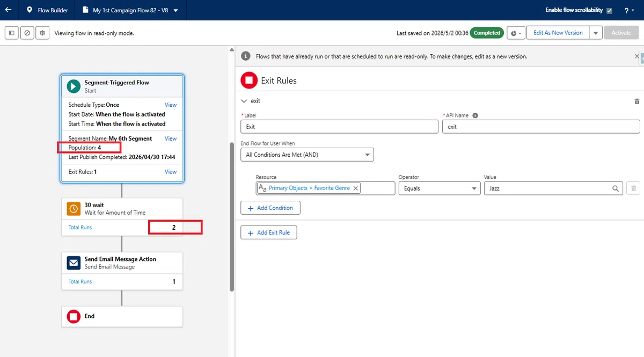Click Segment Name My 6th Segment text
The image size is (644, 357).
[x=110, y=139]
